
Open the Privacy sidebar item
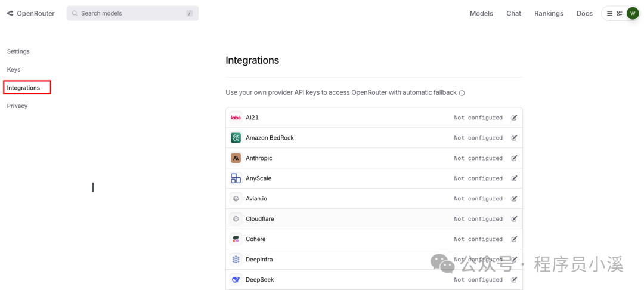[x=17, y=106]
